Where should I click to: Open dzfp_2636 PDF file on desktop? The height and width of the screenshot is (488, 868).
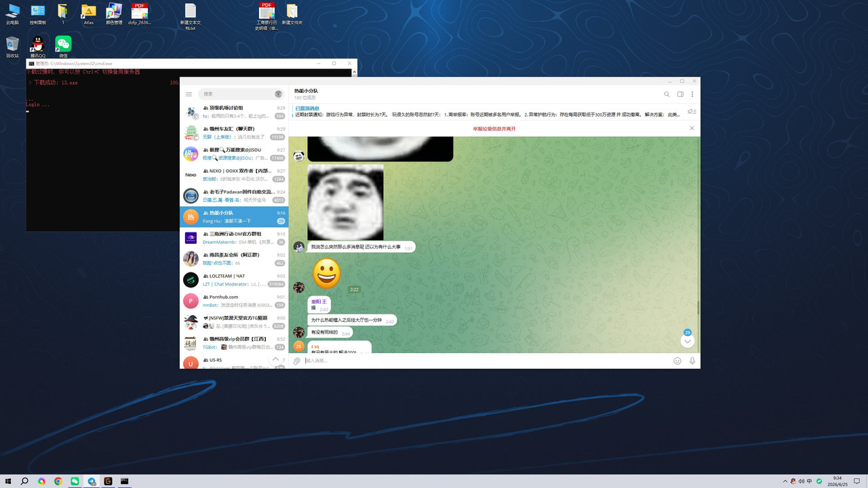[x=140, y=14]
